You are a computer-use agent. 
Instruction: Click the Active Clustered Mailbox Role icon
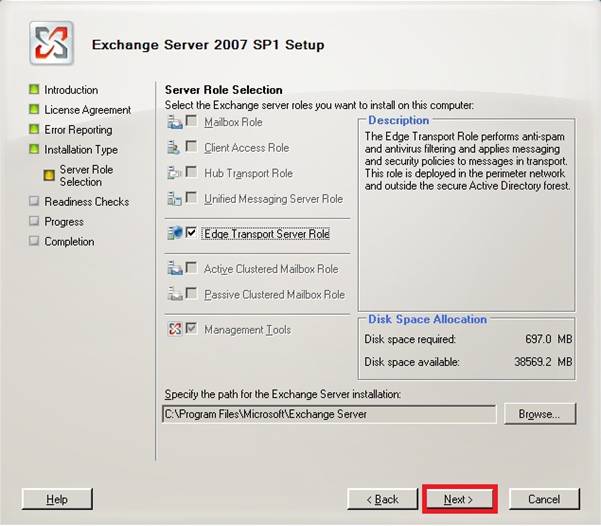pos(175,268)
